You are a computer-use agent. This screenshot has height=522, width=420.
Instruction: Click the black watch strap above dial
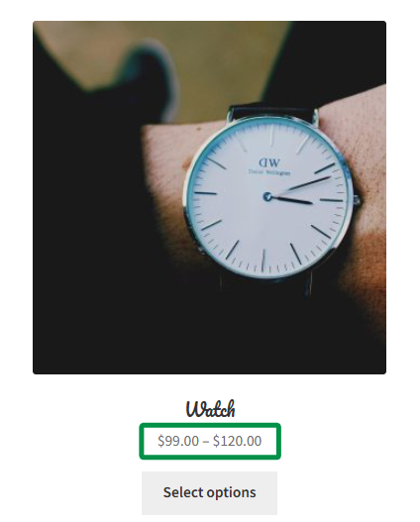[x=272, y=112]
